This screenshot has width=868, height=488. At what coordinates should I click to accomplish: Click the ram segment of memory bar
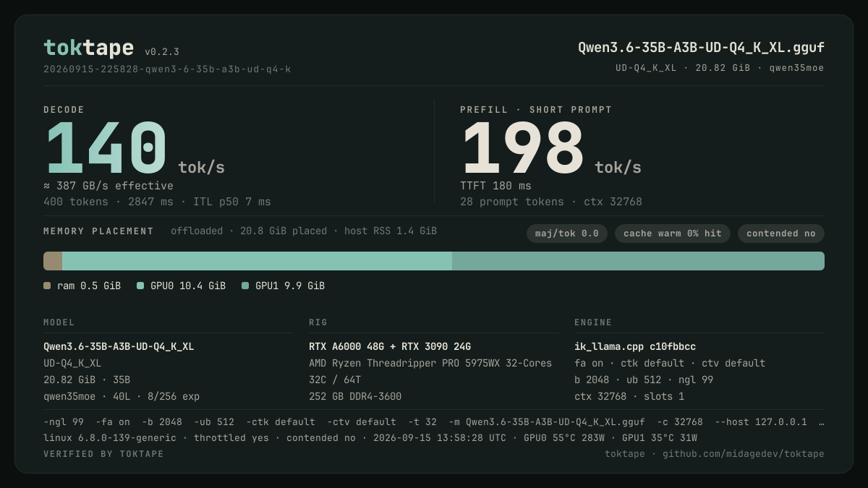(53, 261)
